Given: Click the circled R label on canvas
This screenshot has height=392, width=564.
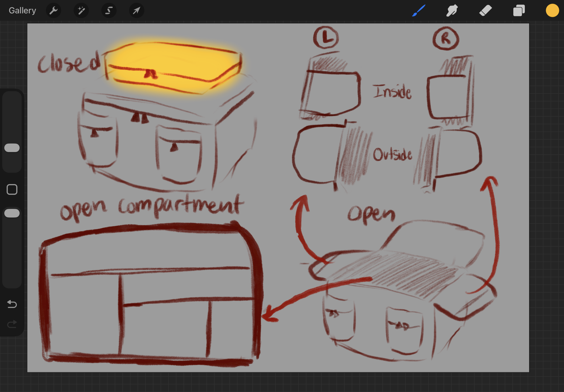Looking at the screenshot, I should pyautogui.click(x=446, y=39).
